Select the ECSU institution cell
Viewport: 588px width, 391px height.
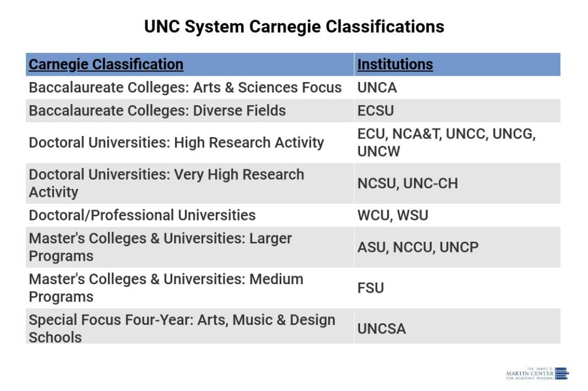coord(376,111)
